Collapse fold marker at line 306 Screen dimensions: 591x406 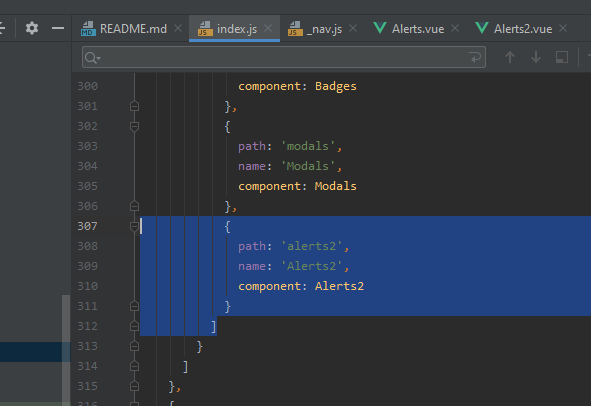coord(134,206)
